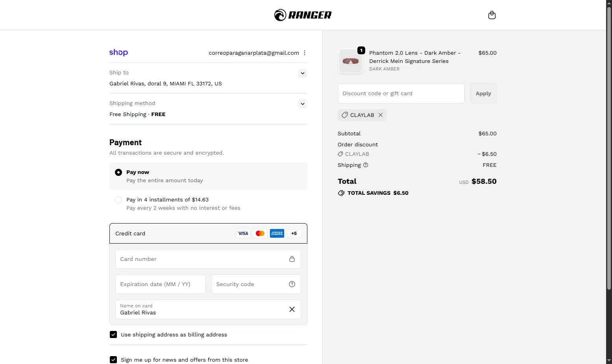This screenshot has height=364, width=612.
Task: Click the Shop Pay logo
Action: pos(118,53)
